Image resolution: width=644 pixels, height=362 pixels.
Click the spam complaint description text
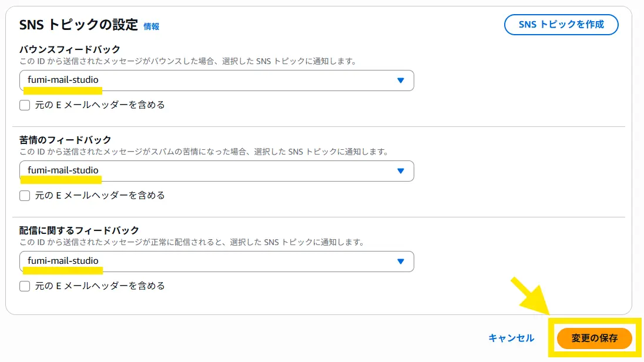[x=204, y=152]
